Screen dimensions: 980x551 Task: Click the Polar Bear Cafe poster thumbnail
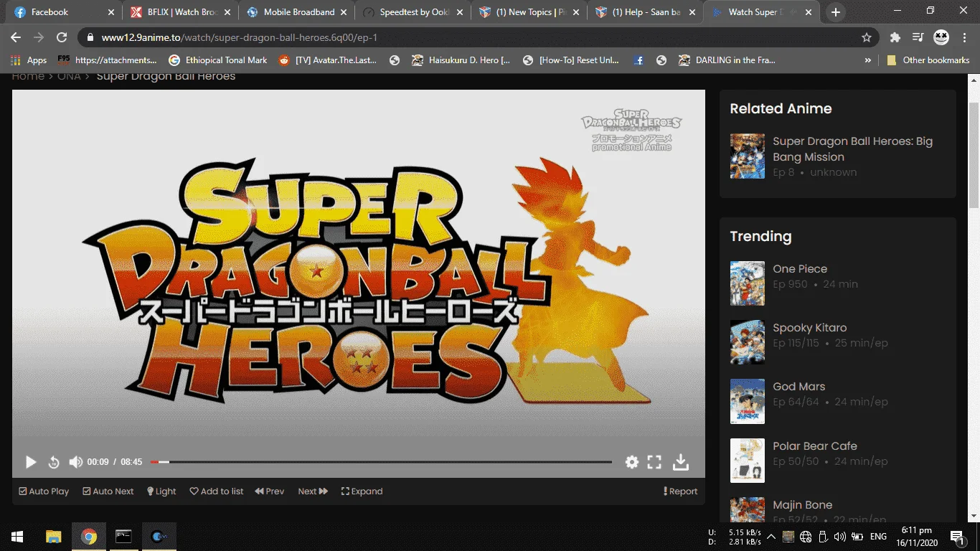coord(748,461)
